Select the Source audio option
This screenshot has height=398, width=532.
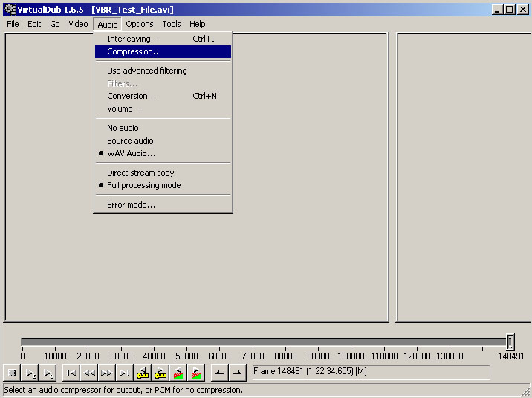coord(163,141)
